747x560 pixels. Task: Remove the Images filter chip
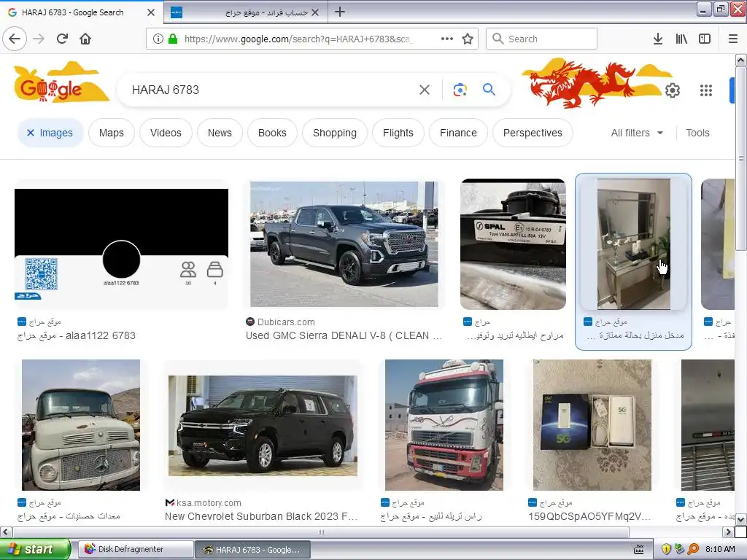click(x=30, y=133)
